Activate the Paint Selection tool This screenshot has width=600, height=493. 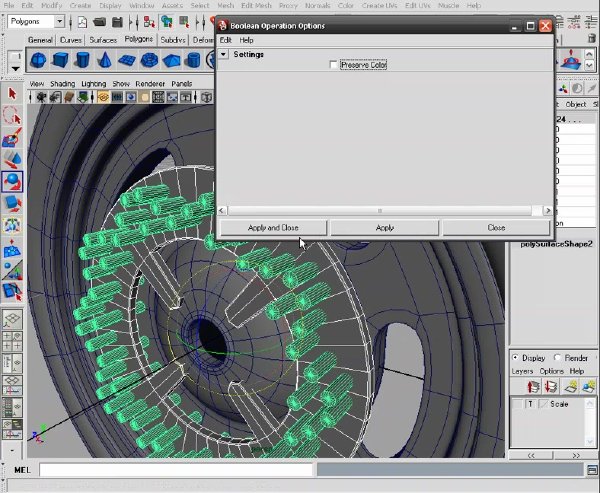(x=12, y=137)
